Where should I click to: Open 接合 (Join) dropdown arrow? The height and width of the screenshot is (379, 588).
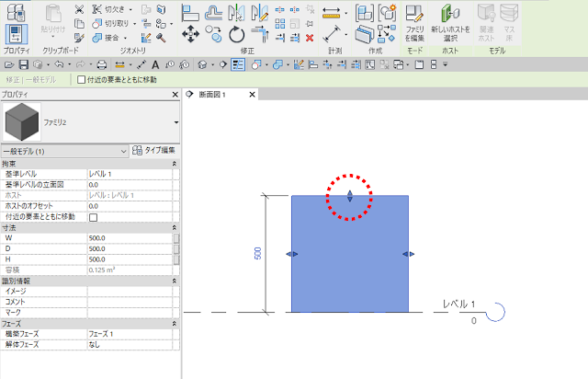coord(125,38)
